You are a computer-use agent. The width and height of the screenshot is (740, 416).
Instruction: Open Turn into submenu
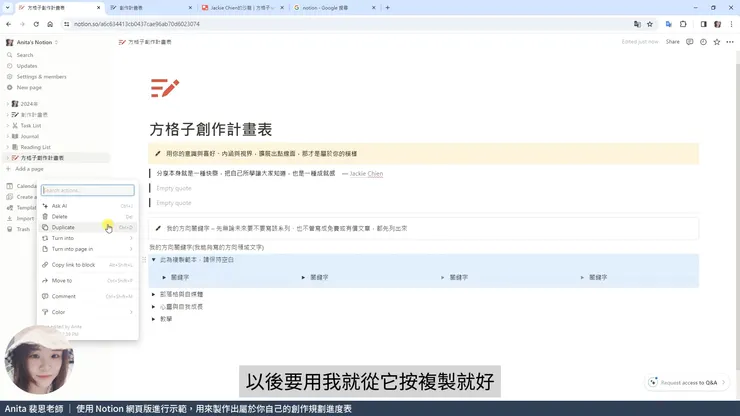click(87, 238)
